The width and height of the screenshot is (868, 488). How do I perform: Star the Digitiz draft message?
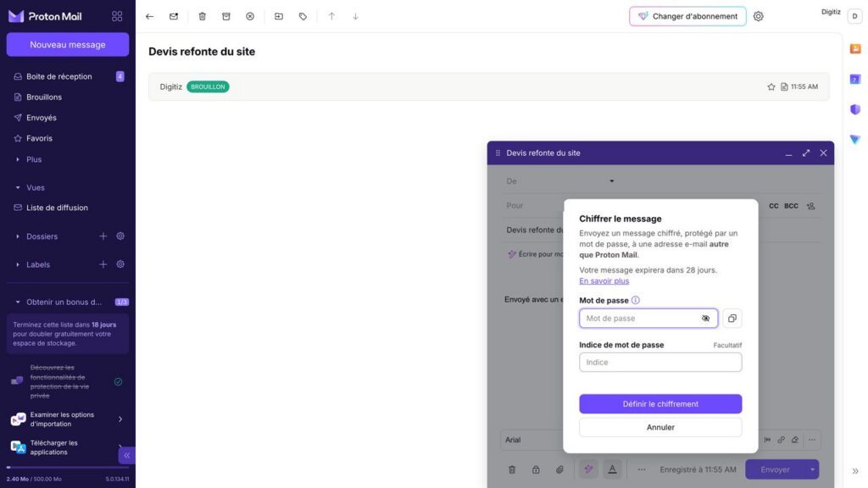coord(771,87)
